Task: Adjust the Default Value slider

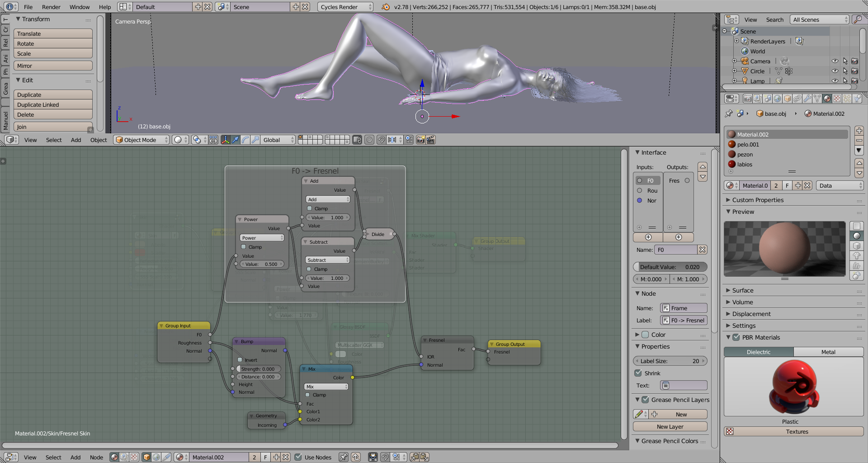Action: [670, 267]
